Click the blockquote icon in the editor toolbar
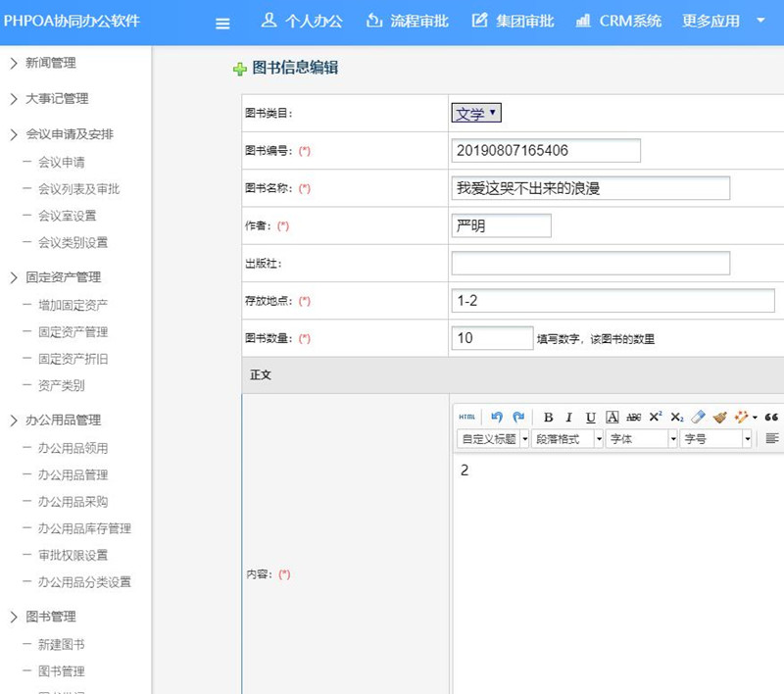Image resolution: width=784 pixels, height=694 pixels. pyautogui.click(x=771, y=417)
